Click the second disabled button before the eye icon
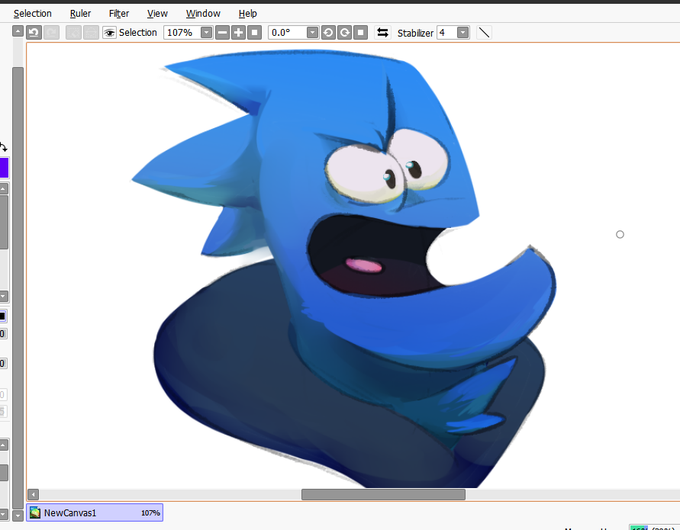680x530 pixels. (91, 33)
